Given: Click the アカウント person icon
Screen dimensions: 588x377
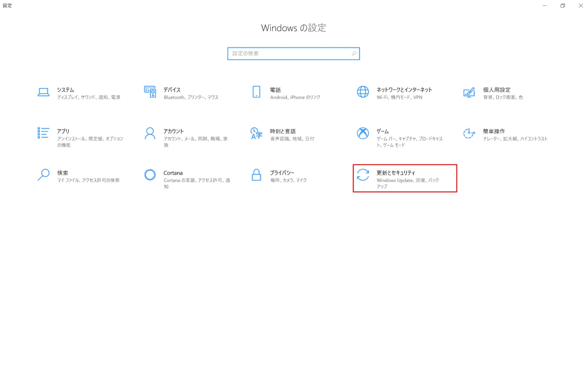Looking at the screenshot, I should click(x=150, y=133).
